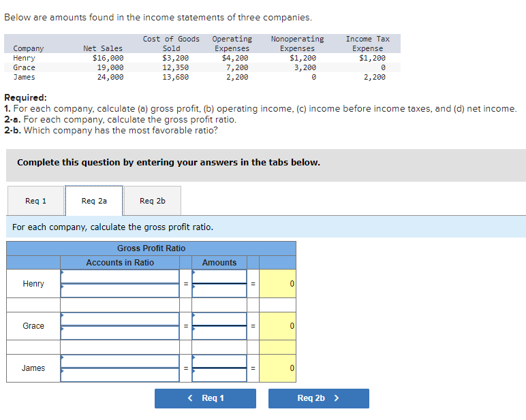Screen dimensions: 526x420
Task: Click James's cost of goods sold 13,680
Action: coord(175,77)
